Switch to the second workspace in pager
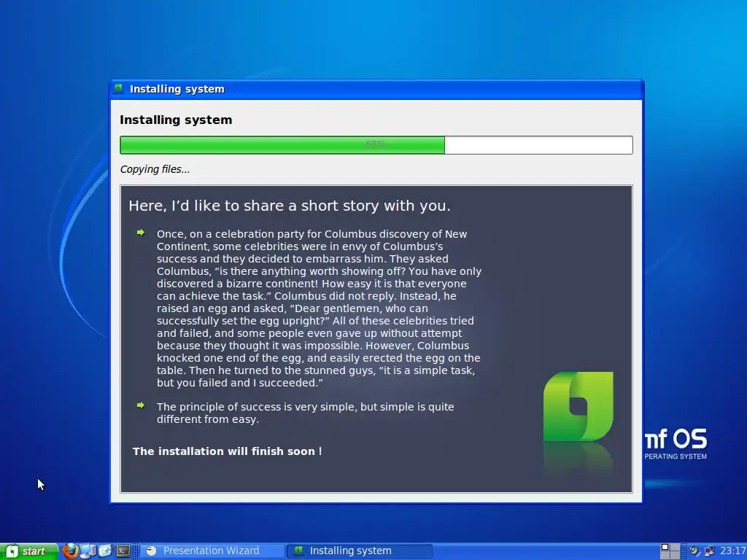 (675, 547)
